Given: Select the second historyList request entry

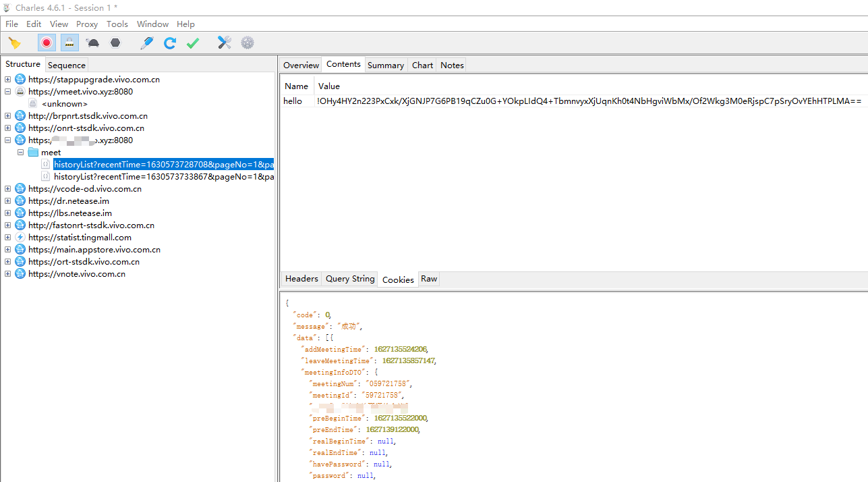Looking at the screenshot, I should 164,177.
